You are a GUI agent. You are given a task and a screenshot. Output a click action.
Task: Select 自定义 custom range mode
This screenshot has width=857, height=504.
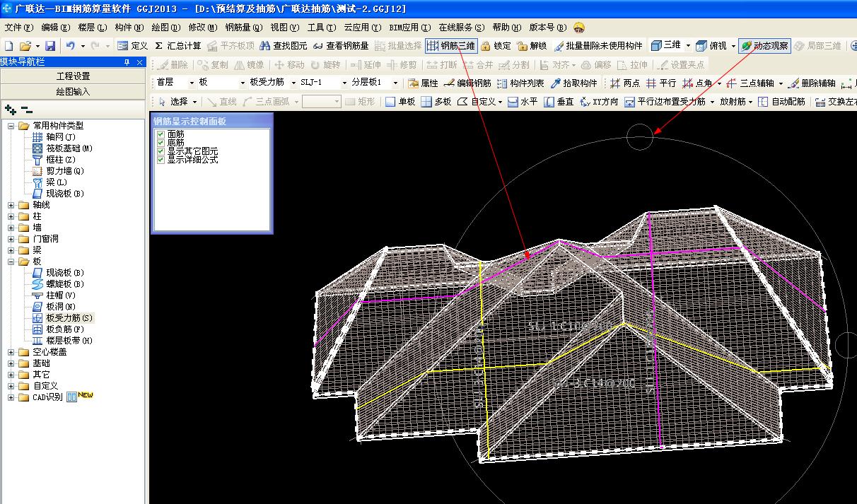click(x=477, y=102)
